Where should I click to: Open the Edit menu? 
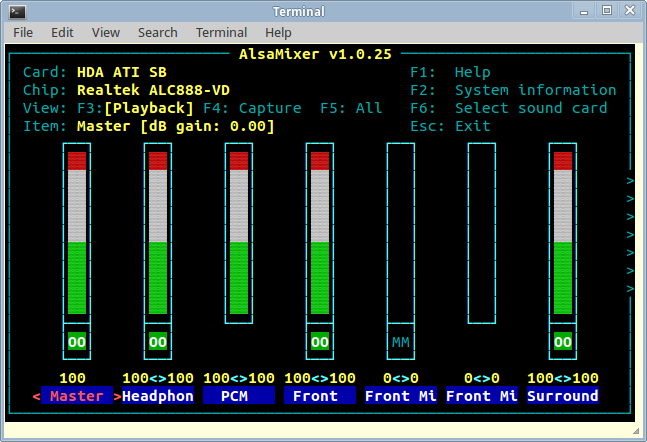62,32
